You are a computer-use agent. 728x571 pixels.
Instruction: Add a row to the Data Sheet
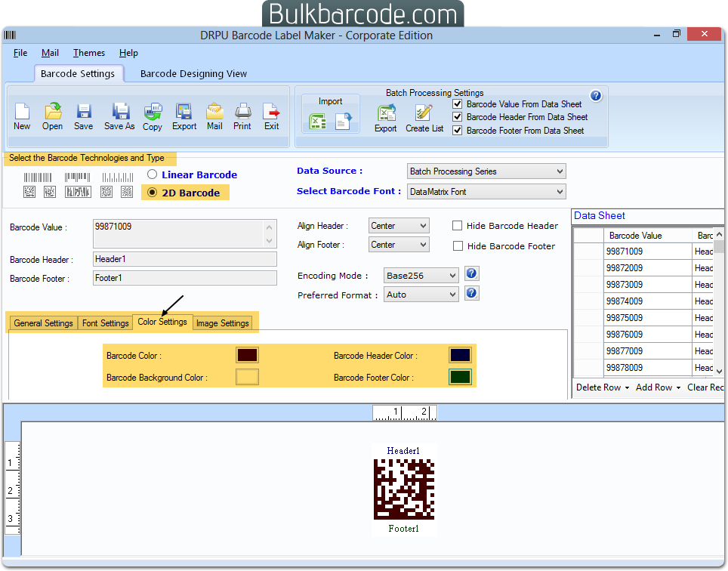pos(652,387)
